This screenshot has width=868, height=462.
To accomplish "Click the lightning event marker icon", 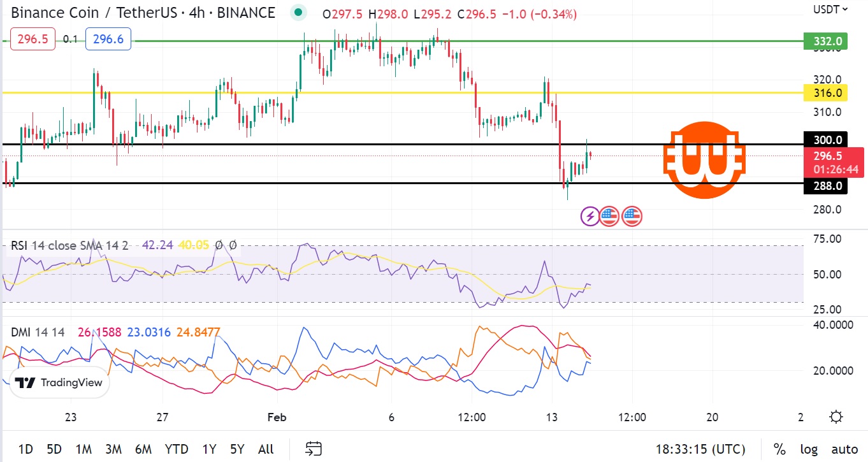I will pyautogui.click(x=590, y=217).
